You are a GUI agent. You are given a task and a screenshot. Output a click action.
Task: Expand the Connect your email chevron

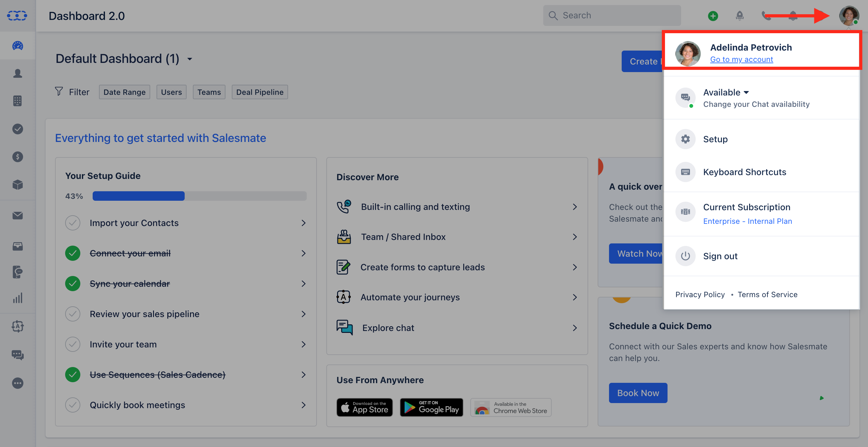click(303, 253)
